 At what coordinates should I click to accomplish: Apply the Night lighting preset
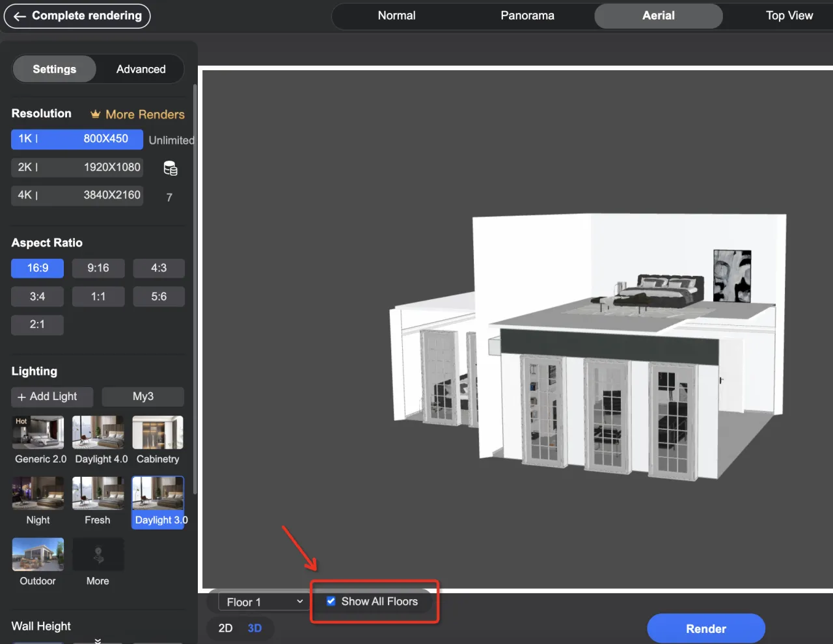tap(38, 494)
